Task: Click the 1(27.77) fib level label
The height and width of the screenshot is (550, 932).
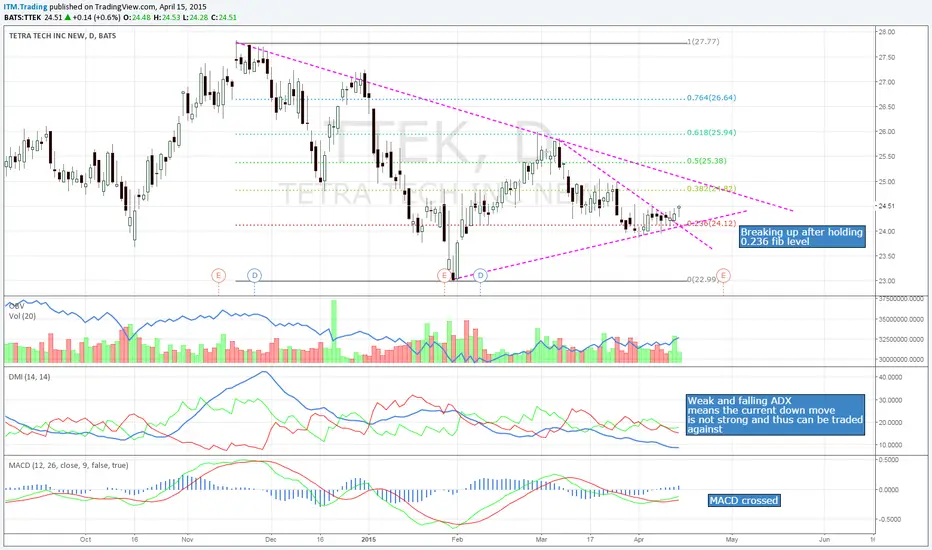Action: click(x=703, y=42)
